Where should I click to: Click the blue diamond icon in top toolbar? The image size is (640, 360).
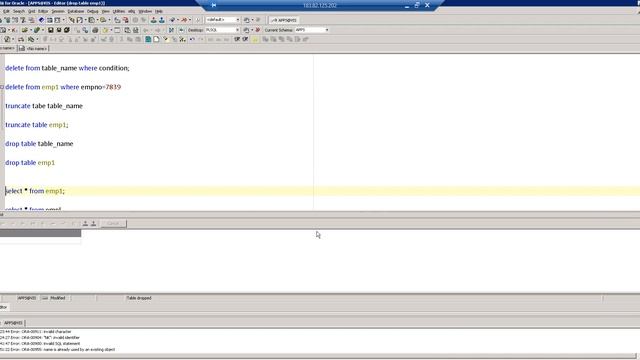41,20
